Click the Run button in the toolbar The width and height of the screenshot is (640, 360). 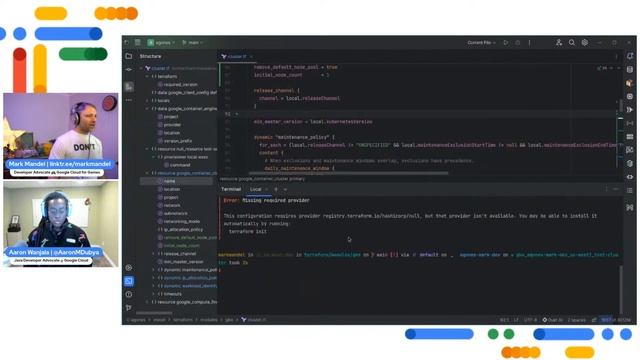pyautogui.click(x=506, y=42)
